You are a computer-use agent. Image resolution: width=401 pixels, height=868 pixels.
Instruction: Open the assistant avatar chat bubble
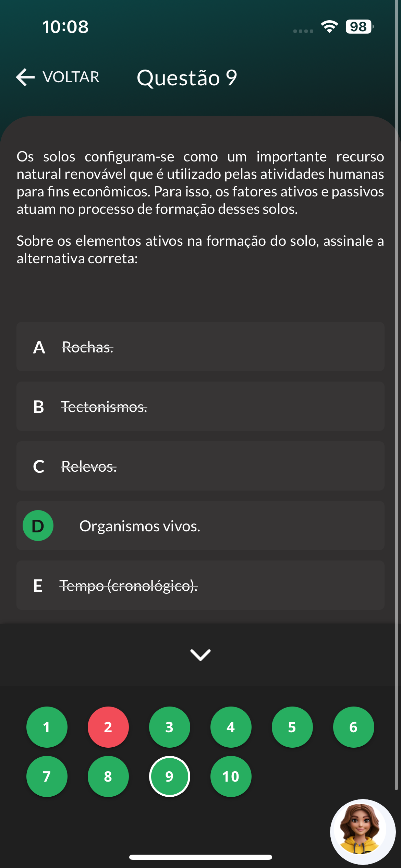pyautogui.click(x=362, y=831)
